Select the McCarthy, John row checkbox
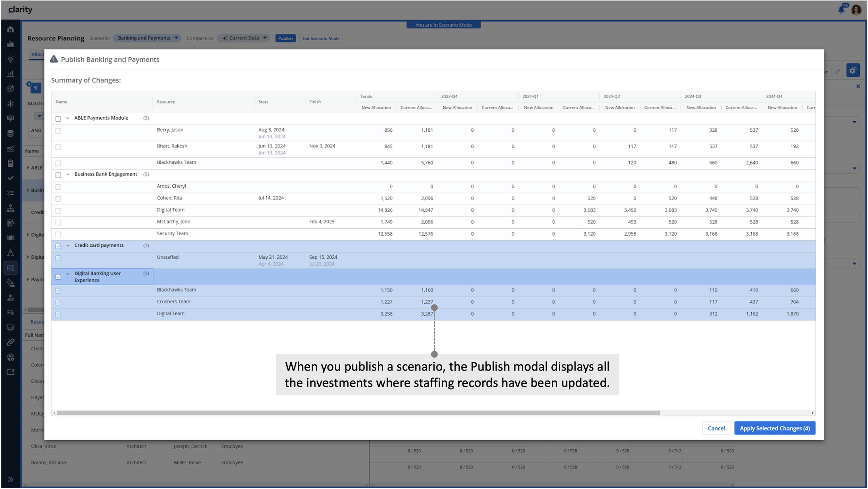868x489 pixels. [58, 222]
